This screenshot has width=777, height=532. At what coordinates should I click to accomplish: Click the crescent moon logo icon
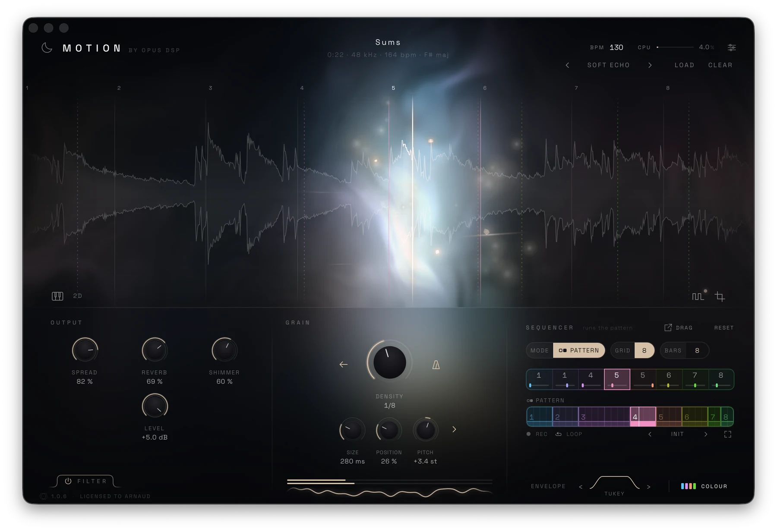(47, 48)
